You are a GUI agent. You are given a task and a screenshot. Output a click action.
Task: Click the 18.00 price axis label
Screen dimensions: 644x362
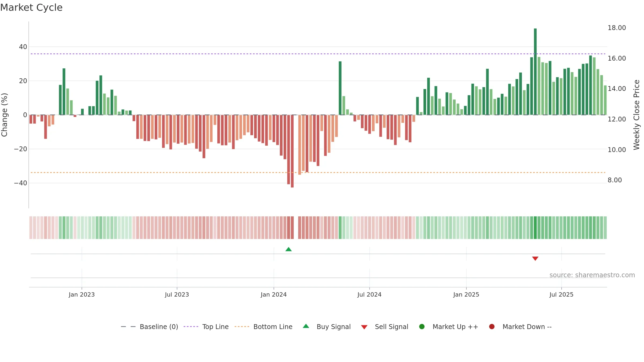pos(617,28)
